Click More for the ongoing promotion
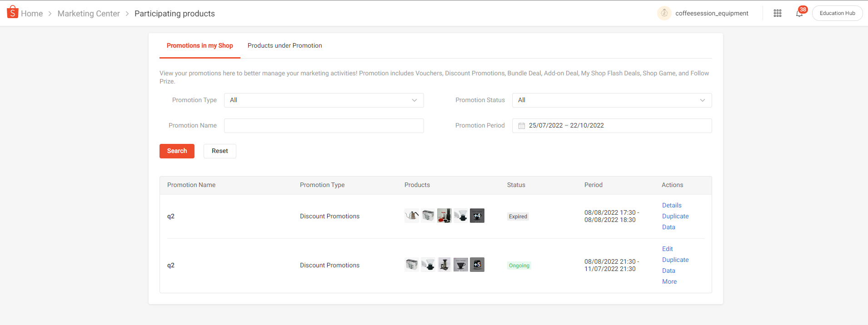Viewport: 868px width, 325px height. coord(669,281)
